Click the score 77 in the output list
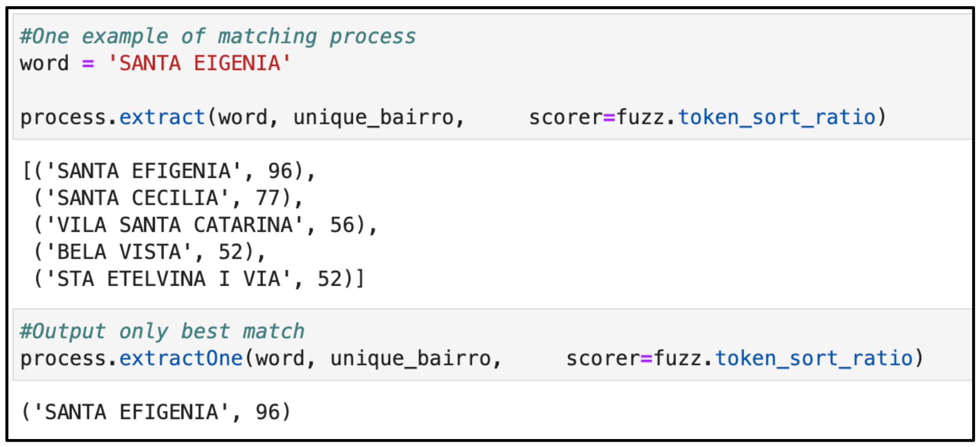This screenshot has width=980, height=447. click(268, 198)
